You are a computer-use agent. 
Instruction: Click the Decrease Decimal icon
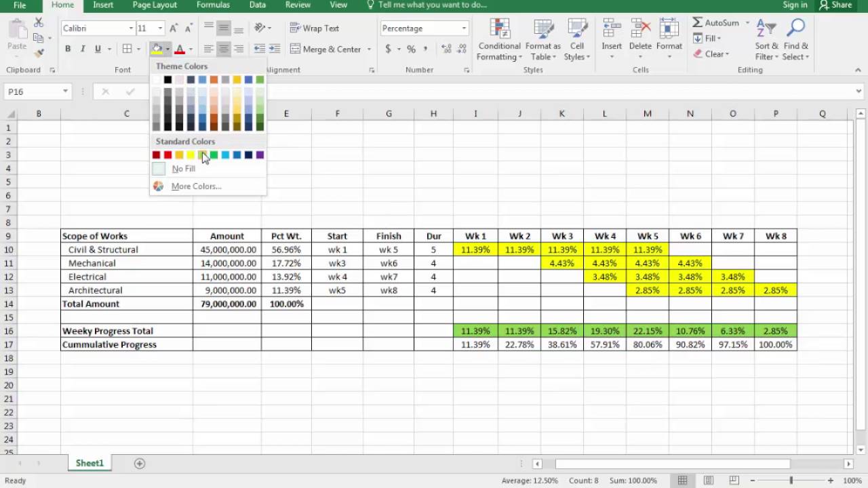[462, 49]
